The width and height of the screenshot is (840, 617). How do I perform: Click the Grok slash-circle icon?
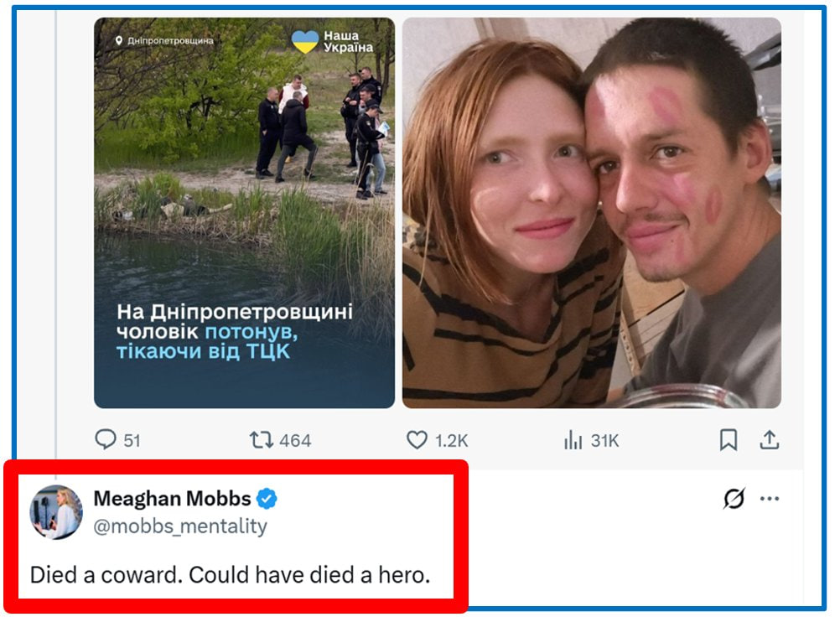point(734,499)
